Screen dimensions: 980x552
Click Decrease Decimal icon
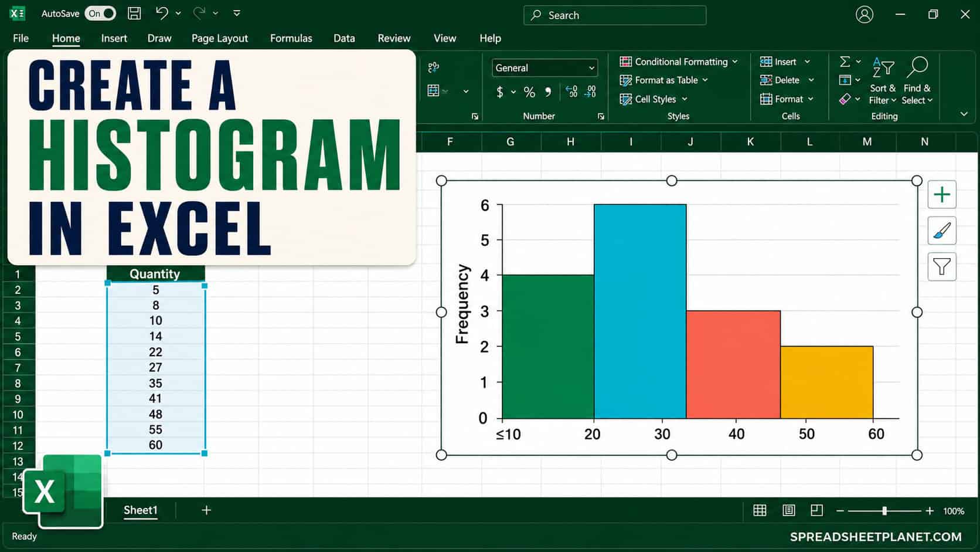pos(590,92)
